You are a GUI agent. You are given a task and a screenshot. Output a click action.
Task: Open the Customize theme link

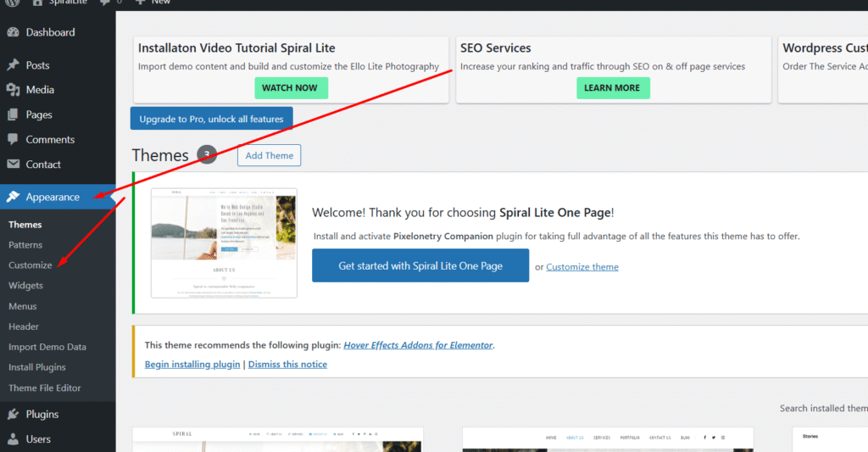582,267
